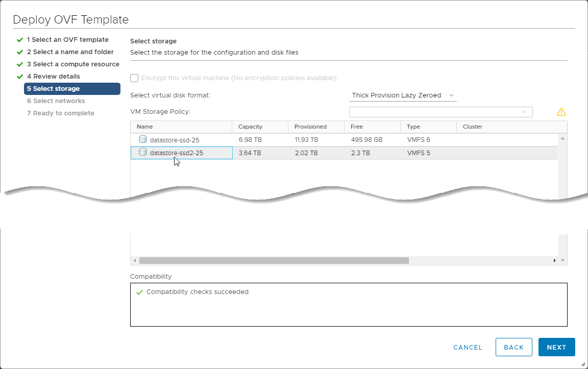Toggle Encrypt this virtual machine checkbox
This screenshot has height=369, width=588.
(134, 78)
